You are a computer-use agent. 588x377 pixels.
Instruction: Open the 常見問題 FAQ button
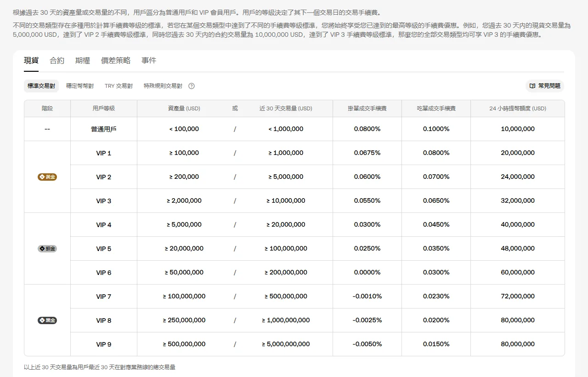coord(545,86)
